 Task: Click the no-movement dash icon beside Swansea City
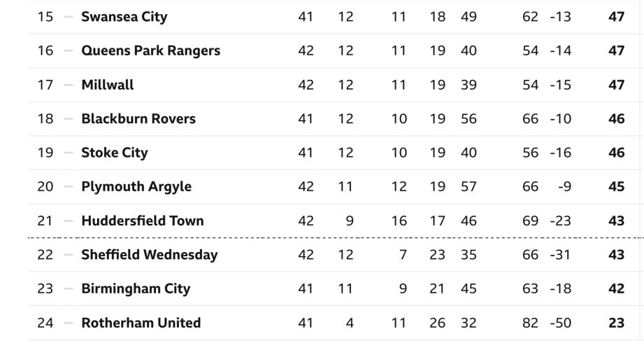(67, 16)
